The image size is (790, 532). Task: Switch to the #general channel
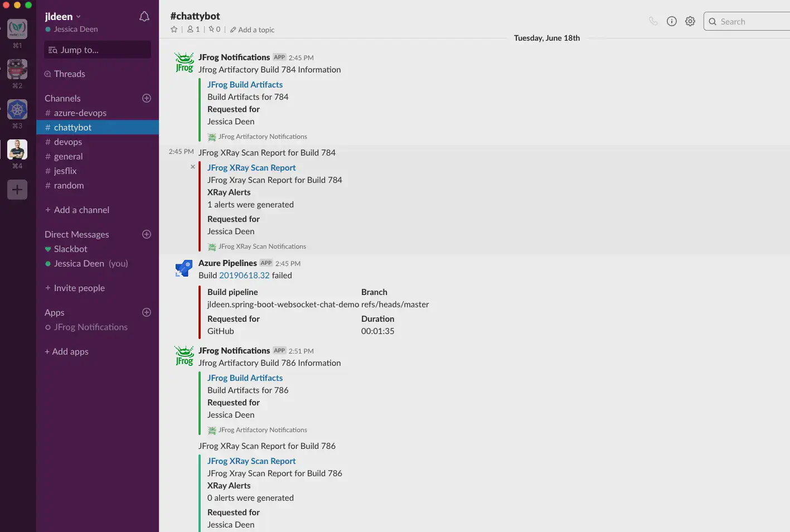click(69, 156)
